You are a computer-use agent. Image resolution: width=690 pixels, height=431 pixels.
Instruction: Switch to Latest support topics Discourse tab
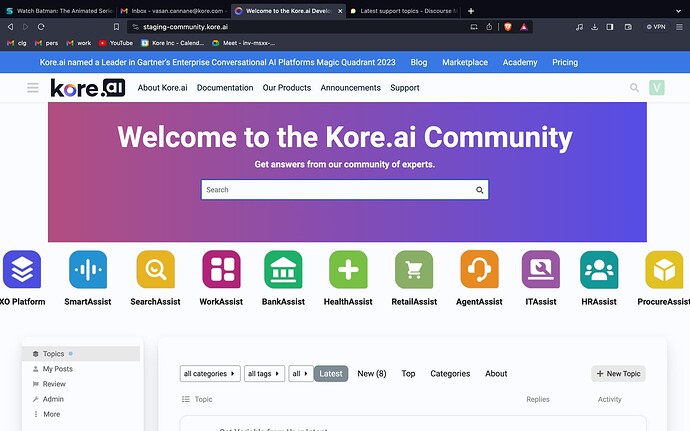[404, 11]
